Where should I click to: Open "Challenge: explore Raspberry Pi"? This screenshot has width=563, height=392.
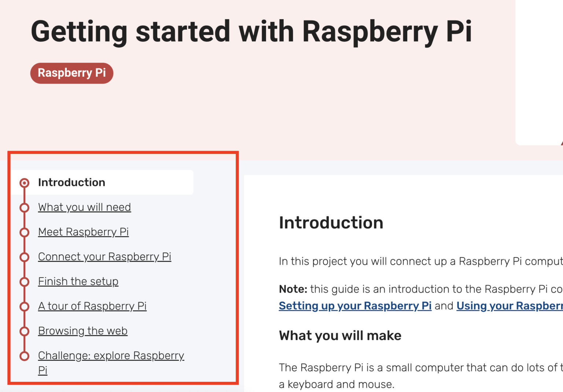coord(111,356)
